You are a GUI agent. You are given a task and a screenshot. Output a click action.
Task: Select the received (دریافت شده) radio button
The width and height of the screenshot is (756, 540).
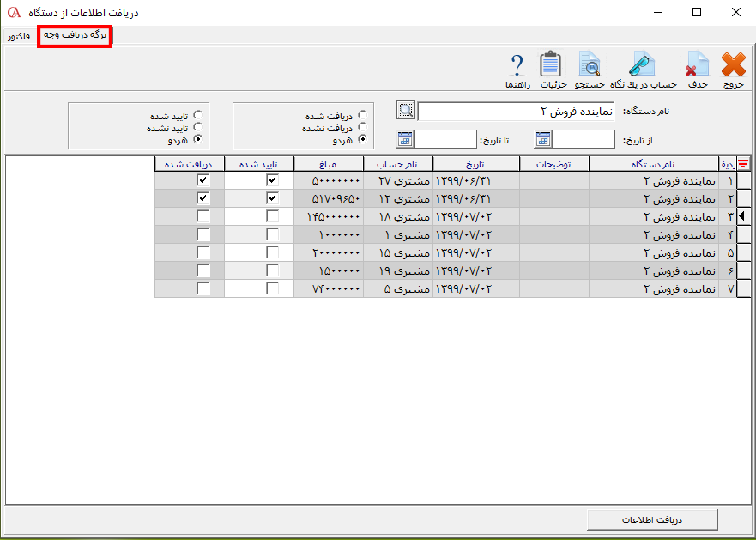tap(363, 115)
